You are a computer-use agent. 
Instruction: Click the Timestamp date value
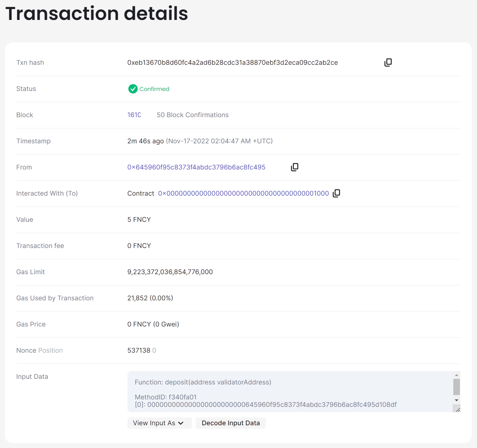coord(219,141)
